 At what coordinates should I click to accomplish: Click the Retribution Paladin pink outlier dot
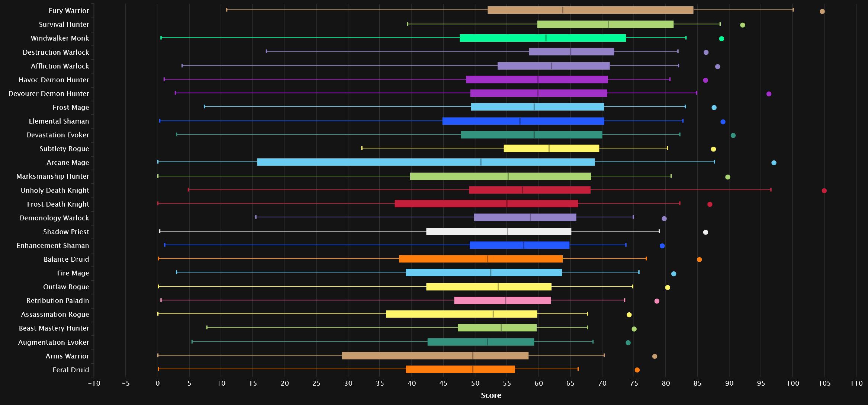click(x=657, y=301)
